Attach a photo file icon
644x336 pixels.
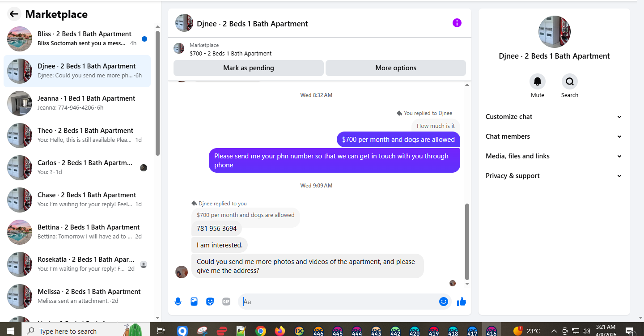tap(194, 302)
